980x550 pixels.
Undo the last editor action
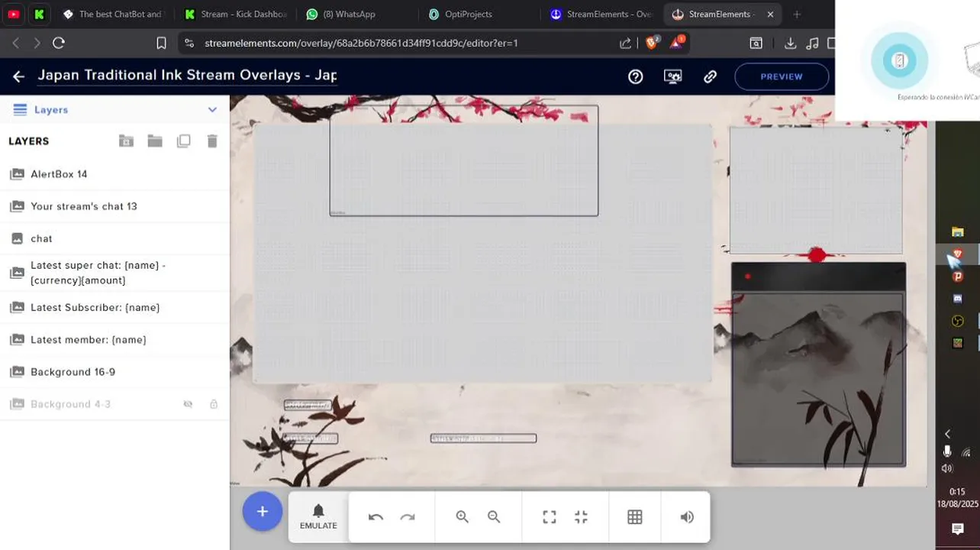pyautogui.click(x=376, y=517)
